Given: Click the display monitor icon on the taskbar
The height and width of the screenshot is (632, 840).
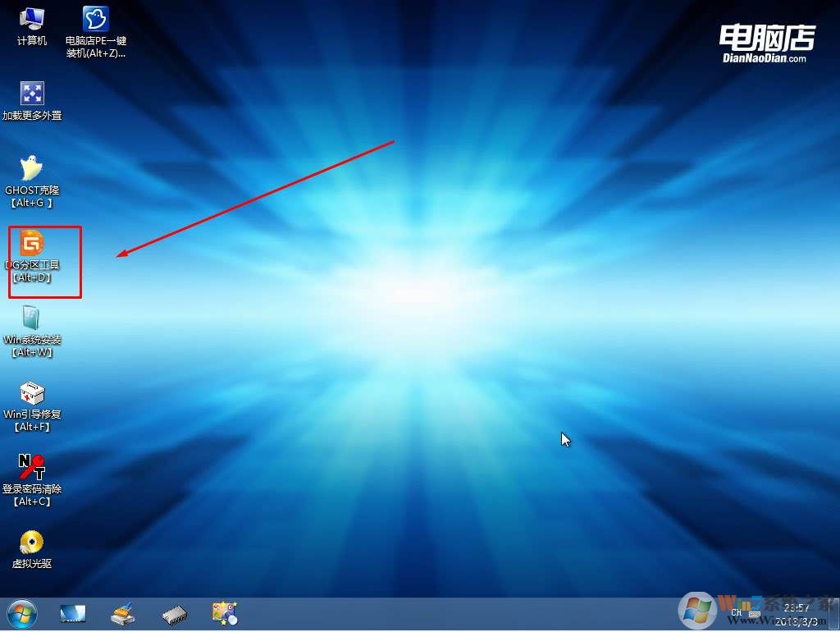Looking at the screenshot, I should point(73,613).
